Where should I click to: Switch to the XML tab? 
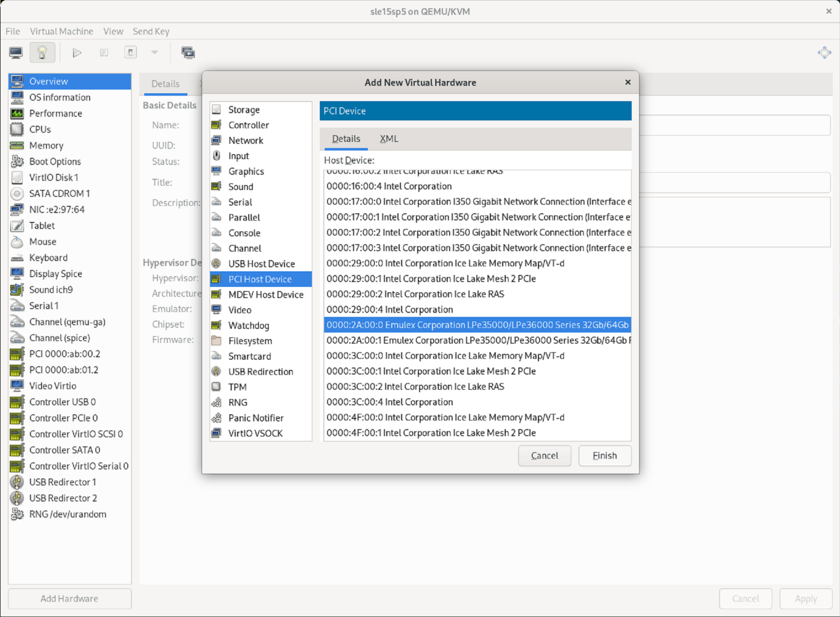[389, 139]
